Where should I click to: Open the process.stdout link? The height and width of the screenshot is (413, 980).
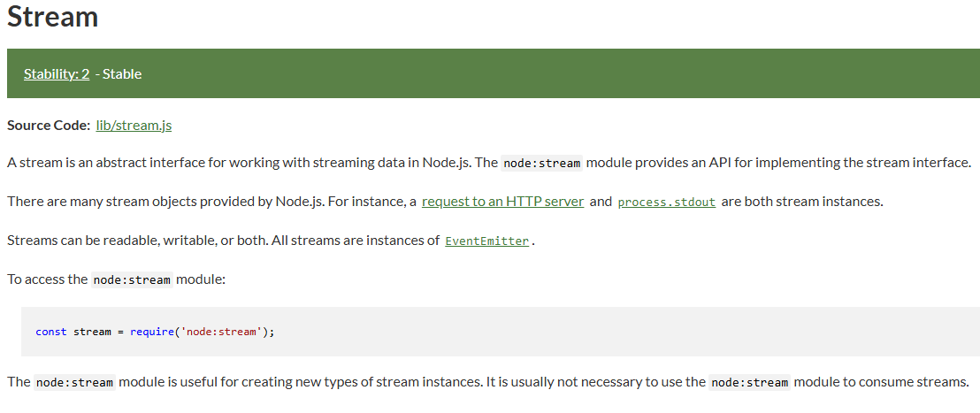click(666, 202)
